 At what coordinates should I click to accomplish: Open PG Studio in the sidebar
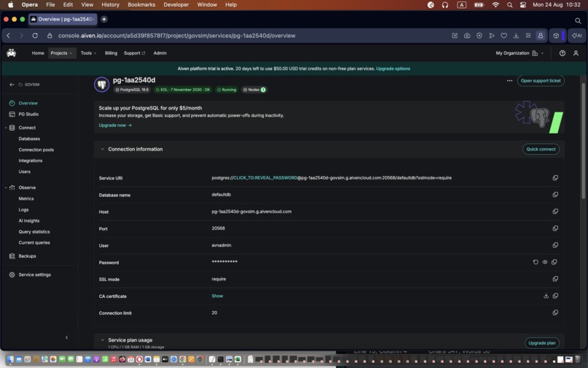28,114
